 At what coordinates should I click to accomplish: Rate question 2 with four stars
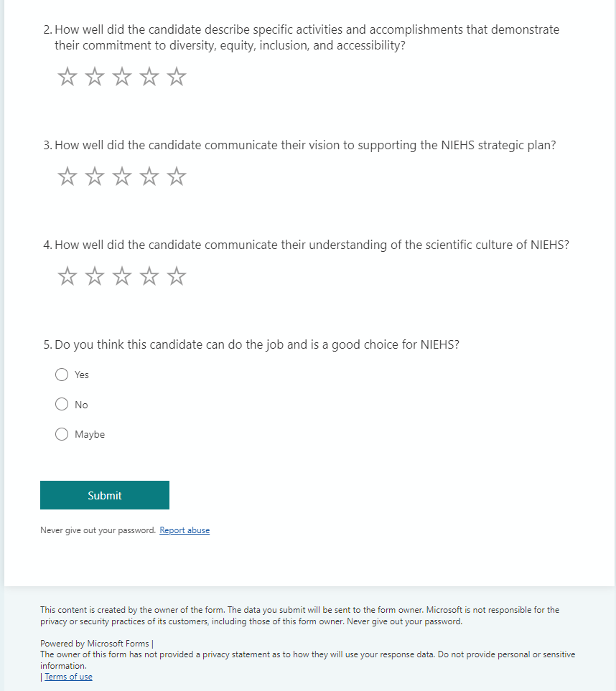[x=149, y=77]
